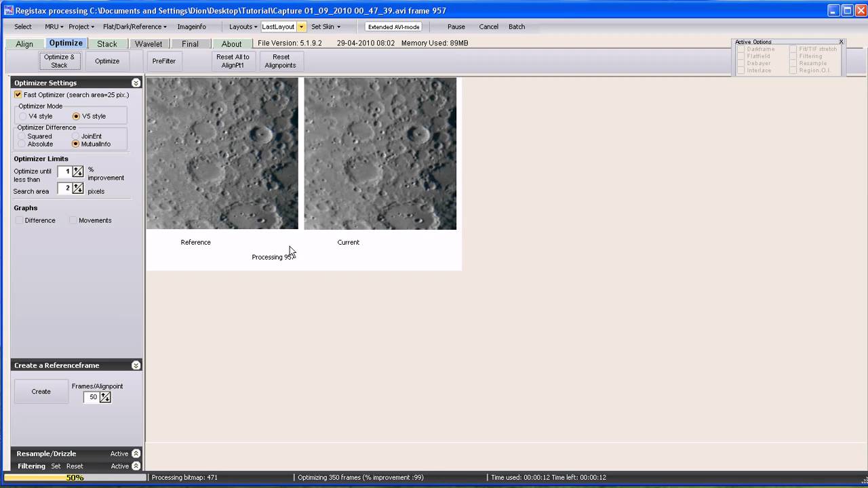Click the Select menu item
Screen dimensions: 868x488
point(23,26)
